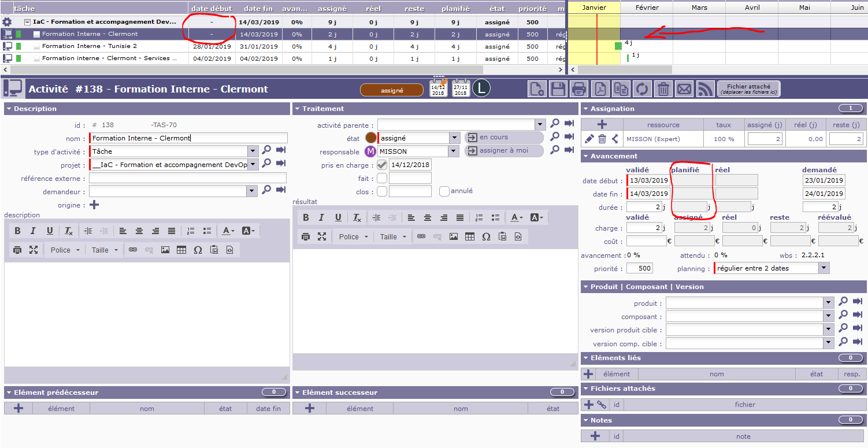The height and width of the screenshot is (448, 868).
Task: Click the delete trash icon in toolbar
Action: click(663, 89)
